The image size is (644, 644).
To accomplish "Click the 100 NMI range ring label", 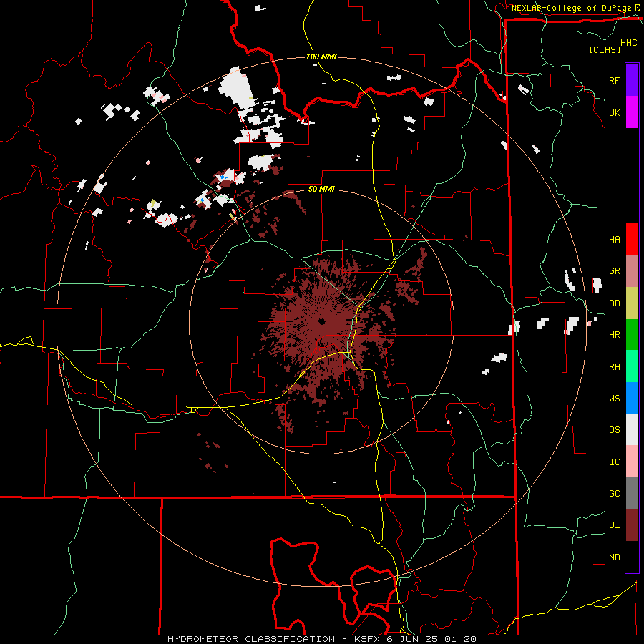I will coord(321,57).
